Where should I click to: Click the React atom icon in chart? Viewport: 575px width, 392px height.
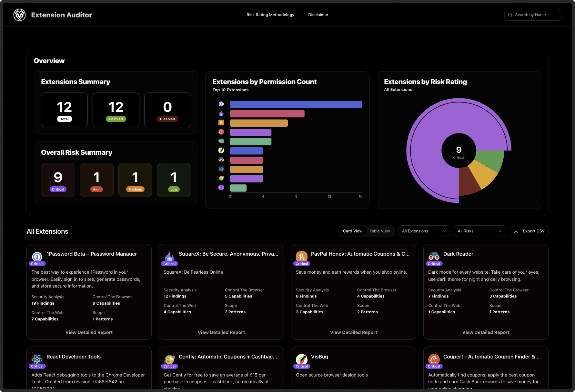tap(221, 169)
